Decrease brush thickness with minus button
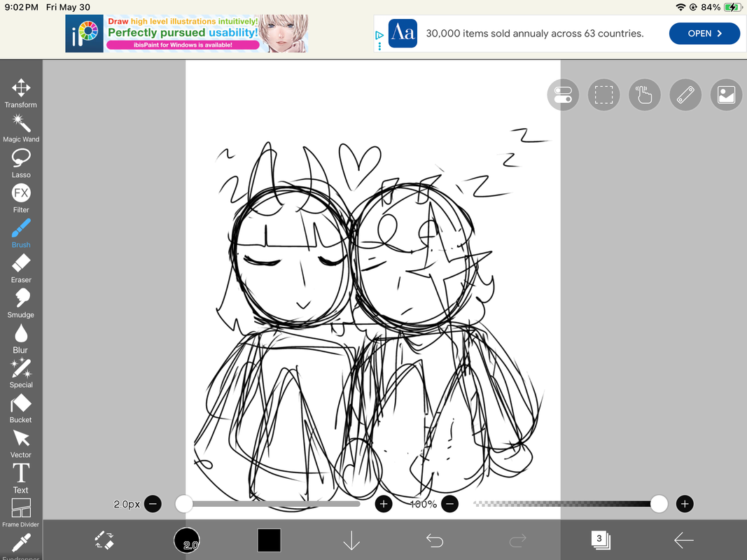 (x=153, y=504)
